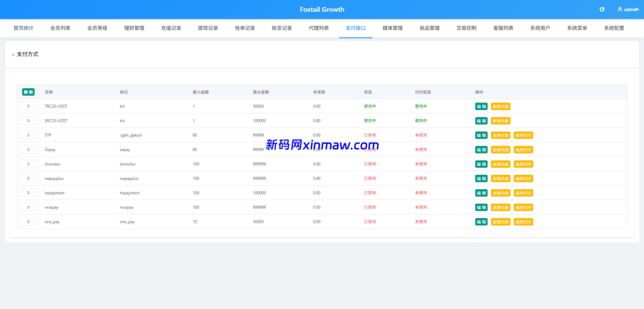
Task: Click the sort input for STP row
Action: [x=28, y=135]
